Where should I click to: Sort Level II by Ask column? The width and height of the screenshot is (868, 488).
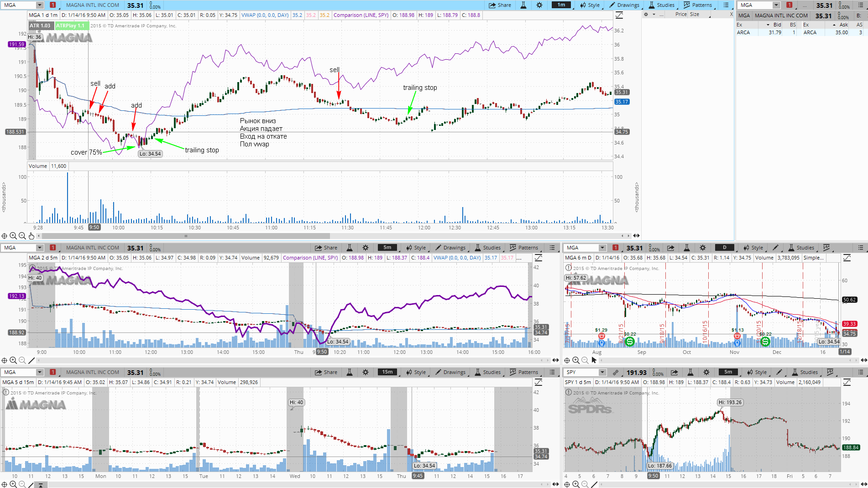(x=843, y=25)
